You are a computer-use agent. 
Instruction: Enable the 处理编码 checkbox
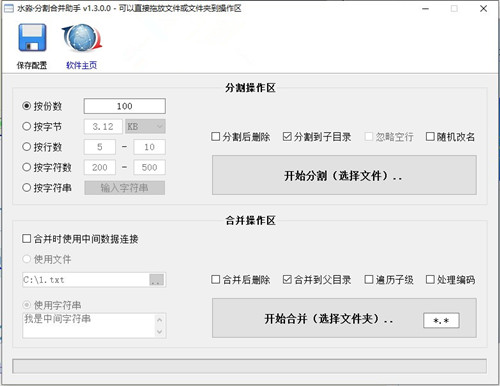[x=430, y=279]
